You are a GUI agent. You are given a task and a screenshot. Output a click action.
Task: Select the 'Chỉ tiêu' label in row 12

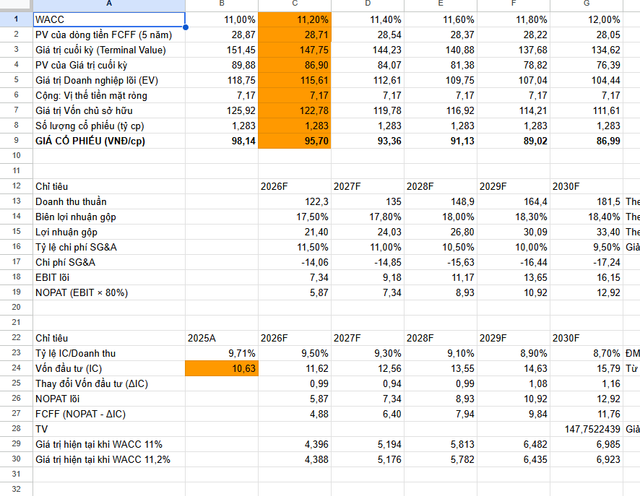(51, 187)
